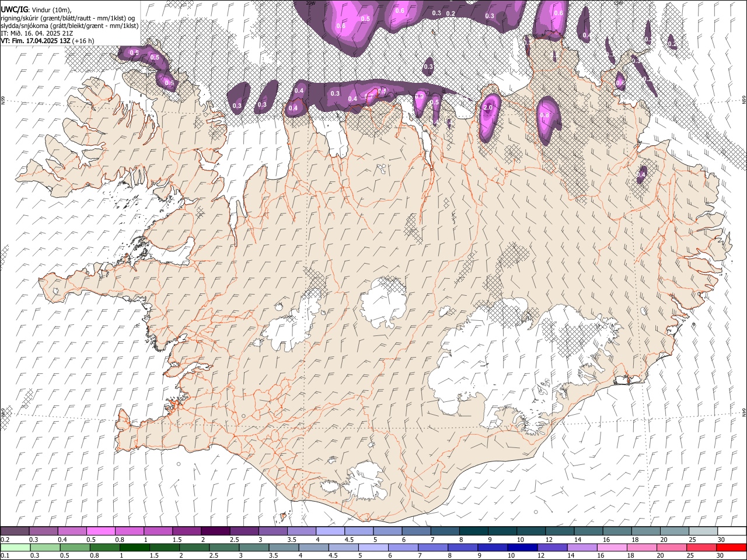The height and width of the screenshot is (560, 747).
Task: Choose the pink swatch between 16 and 18 in lower legend
Action: pos(611,548)
